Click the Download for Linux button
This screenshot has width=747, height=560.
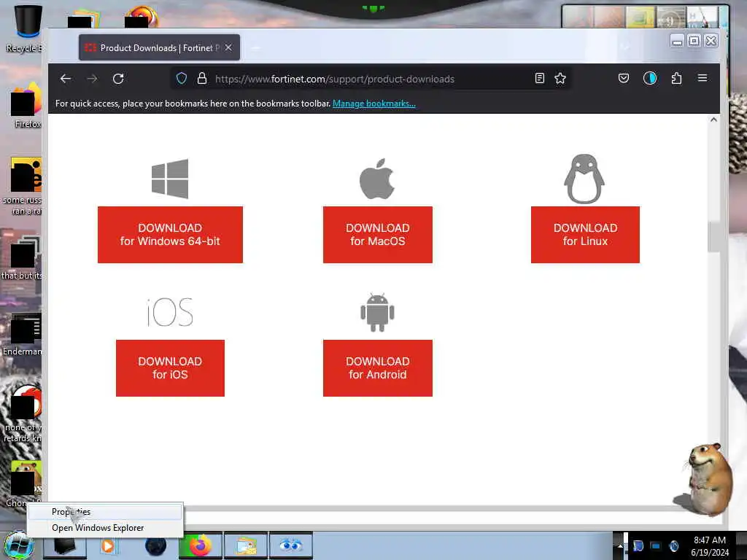pos(586,235)
